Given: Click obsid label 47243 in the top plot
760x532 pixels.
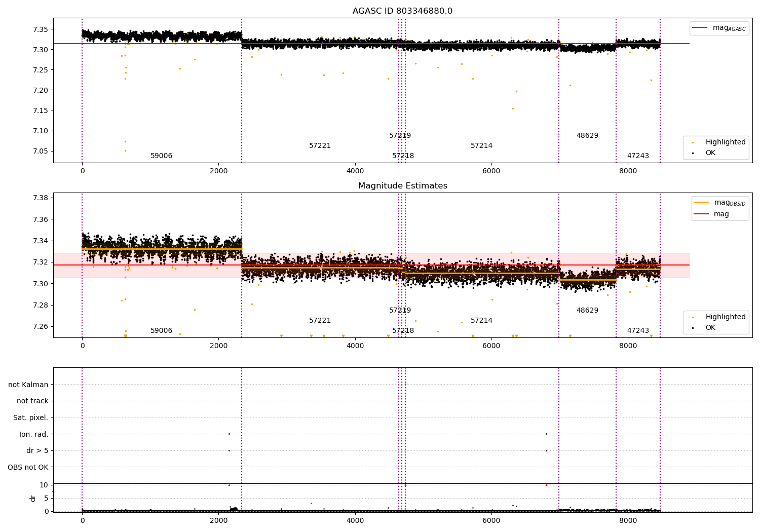Looking at the screenshot, I should tap(638, 156).
